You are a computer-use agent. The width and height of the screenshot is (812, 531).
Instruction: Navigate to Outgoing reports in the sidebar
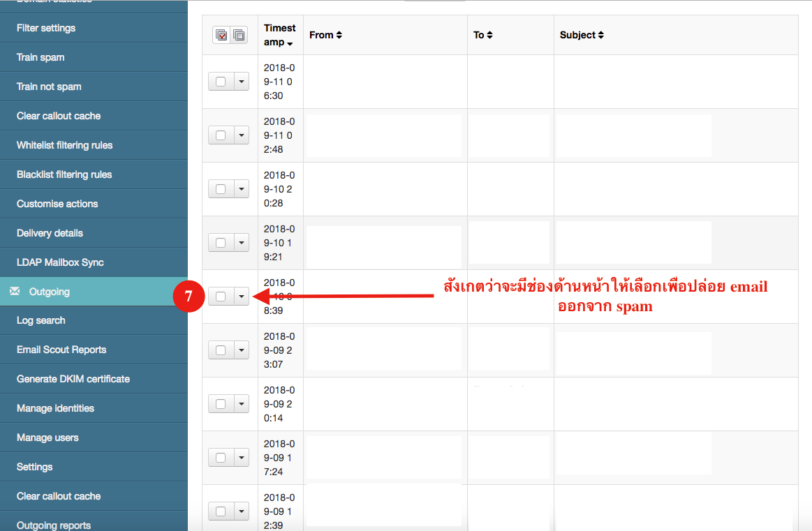pyautogui.click(x=54, y=525)
